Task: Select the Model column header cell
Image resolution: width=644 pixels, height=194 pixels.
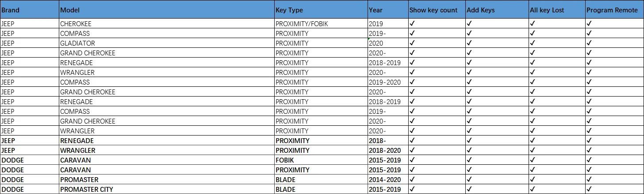Action: 70,10
